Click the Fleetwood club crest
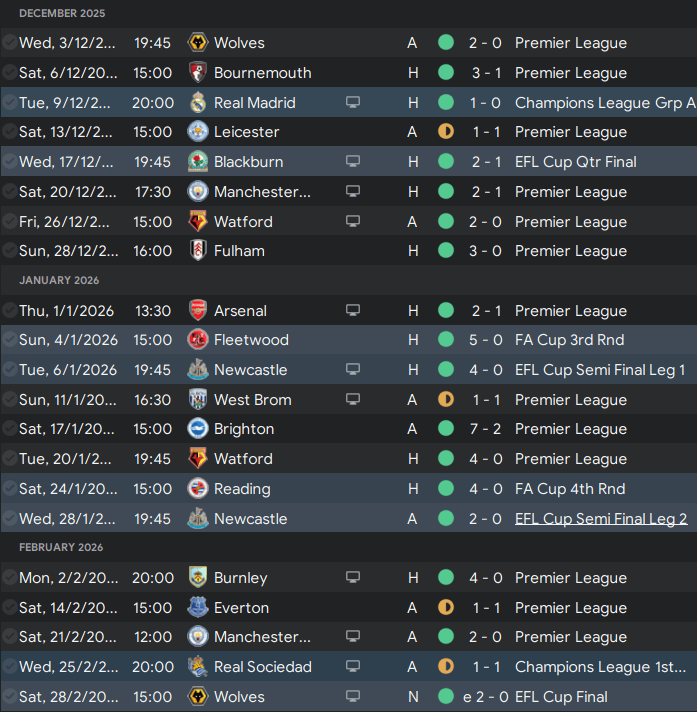The height and width of the screenshot is (712, 697). tap(198, 340)
